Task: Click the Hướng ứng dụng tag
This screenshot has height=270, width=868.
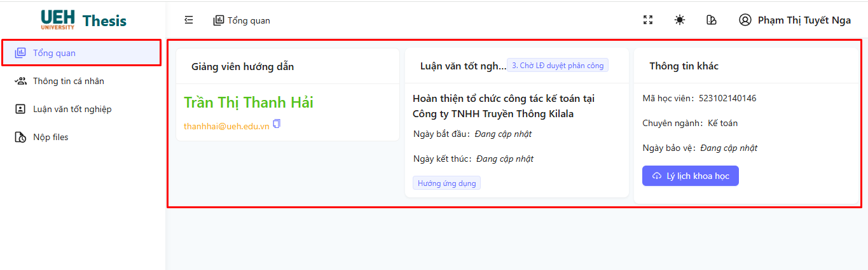Action: (446, 183)
